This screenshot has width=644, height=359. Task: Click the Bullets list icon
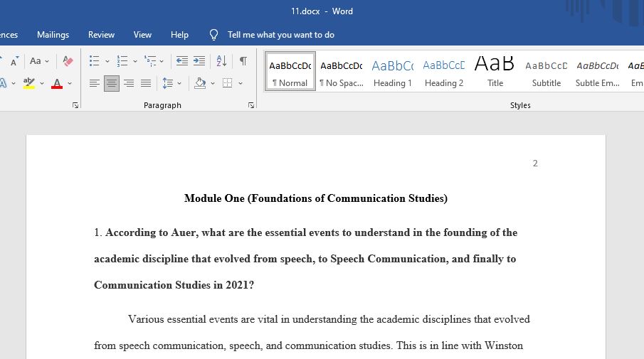(x=95, y=61)
